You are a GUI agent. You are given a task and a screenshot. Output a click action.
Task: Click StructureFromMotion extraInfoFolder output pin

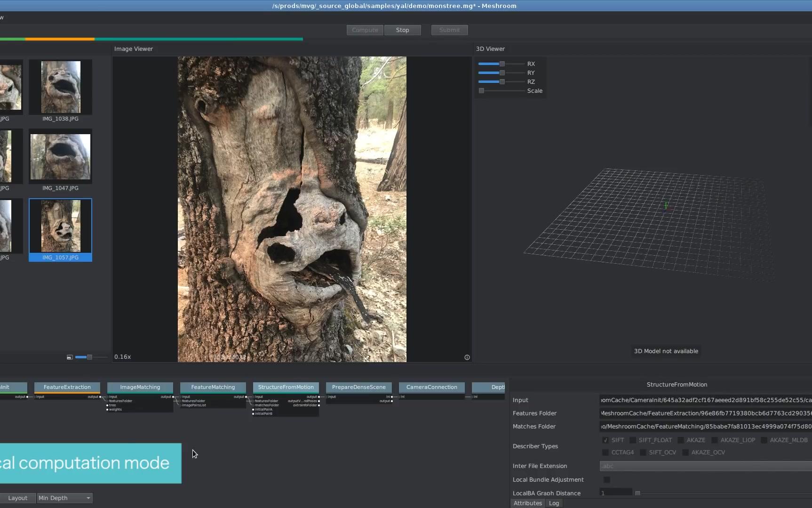[x=319, y=405]
